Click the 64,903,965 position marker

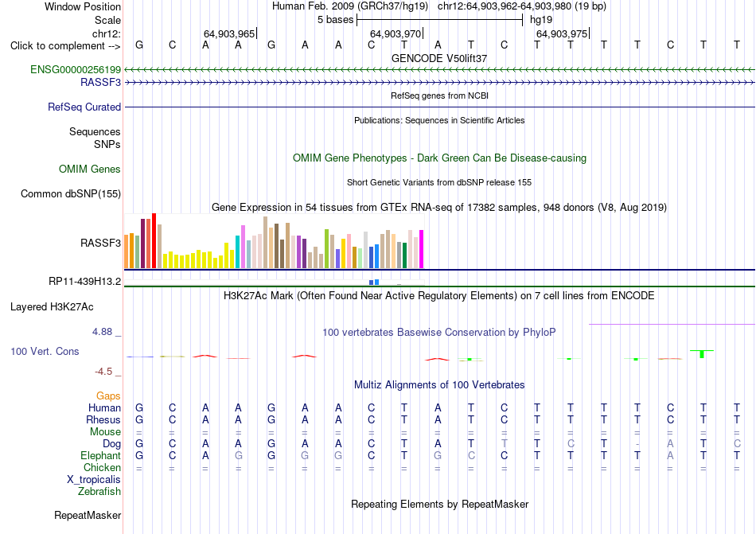point(229,33)
